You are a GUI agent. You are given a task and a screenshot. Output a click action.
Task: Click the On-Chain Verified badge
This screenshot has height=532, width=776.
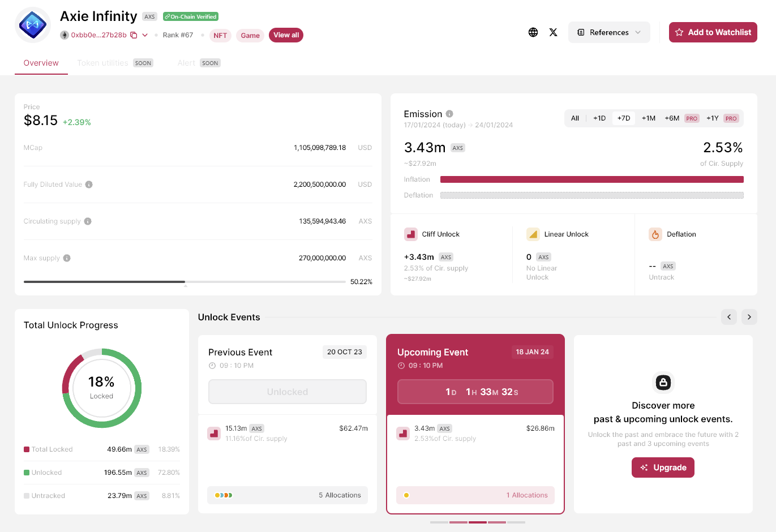(x=191, y=16)
